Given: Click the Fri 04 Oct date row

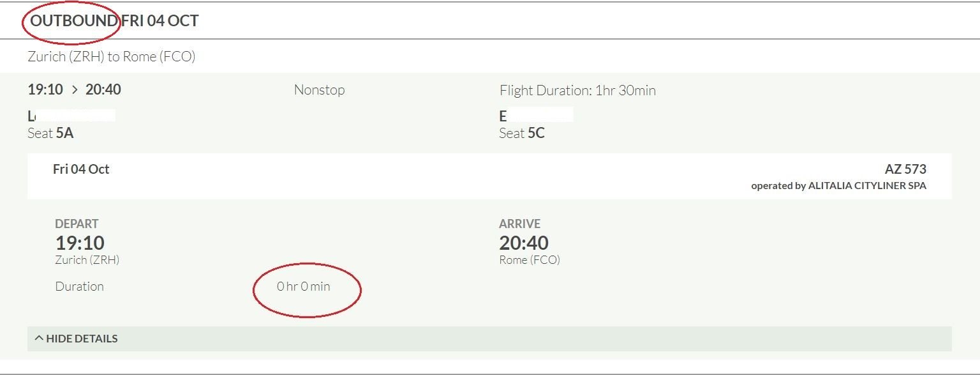Looking at the screenshot, I should 81,169.
